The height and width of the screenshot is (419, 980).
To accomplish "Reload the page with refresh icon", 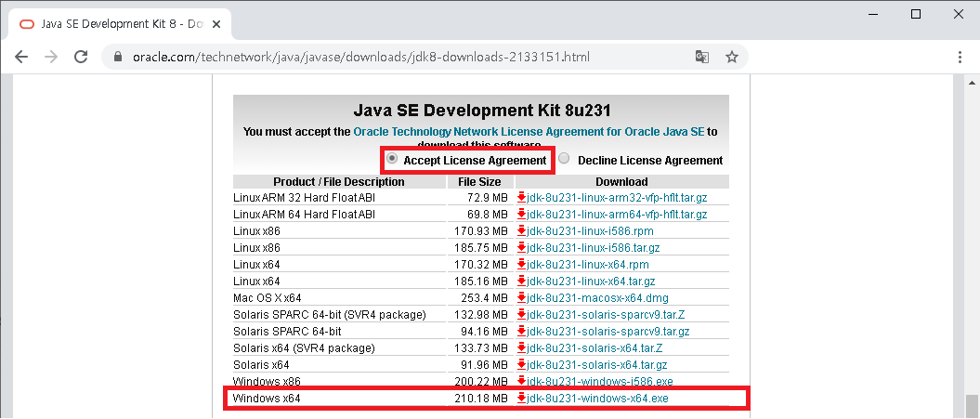I will pyautogui.click(x=81, y=57).
